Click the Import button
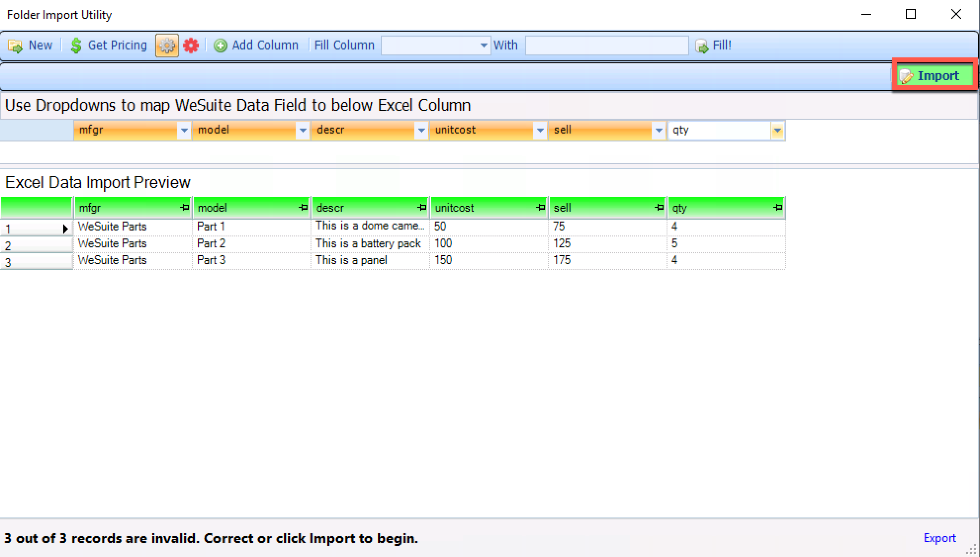 935,76
